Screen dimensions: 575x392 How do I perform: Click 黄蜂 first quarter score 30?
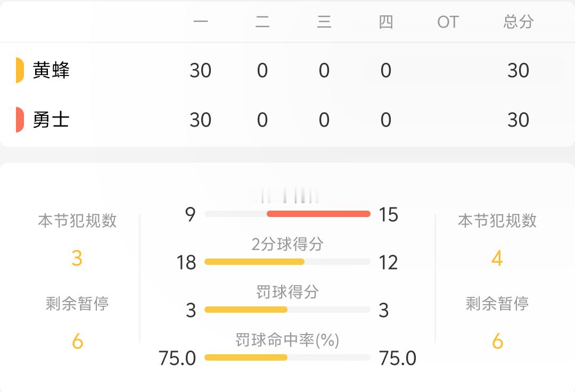[201, 70]
